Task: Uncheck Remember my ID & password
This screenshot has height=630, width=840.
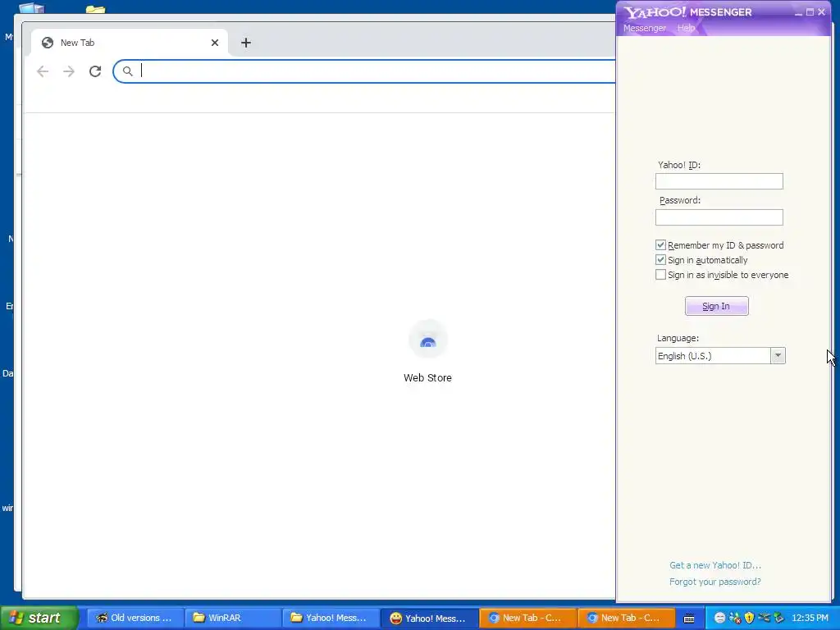Action: tap(660, 244)
